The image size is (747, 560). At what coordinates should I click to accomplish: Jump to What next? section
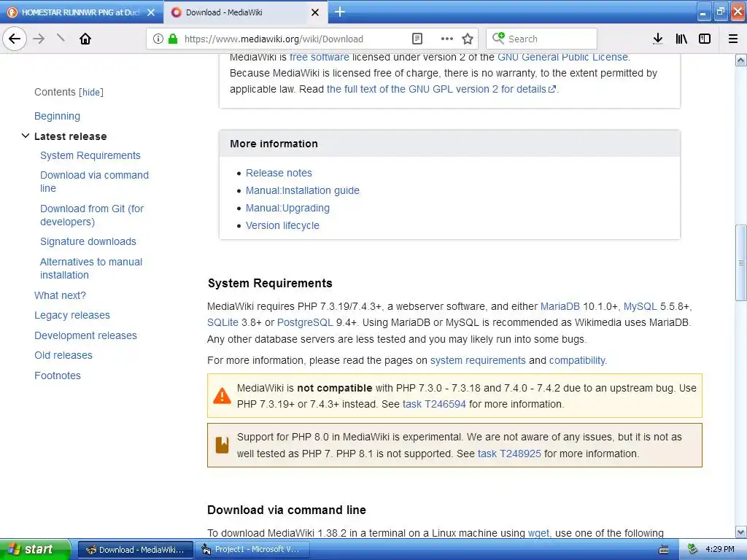[x=60, y=295]
